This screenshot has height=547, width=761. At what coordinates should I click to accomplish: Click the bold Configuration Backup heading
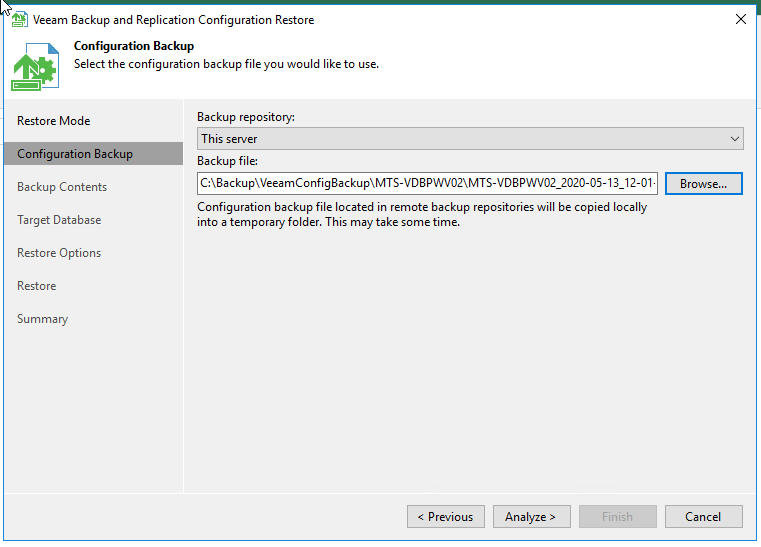pos(134,46)
